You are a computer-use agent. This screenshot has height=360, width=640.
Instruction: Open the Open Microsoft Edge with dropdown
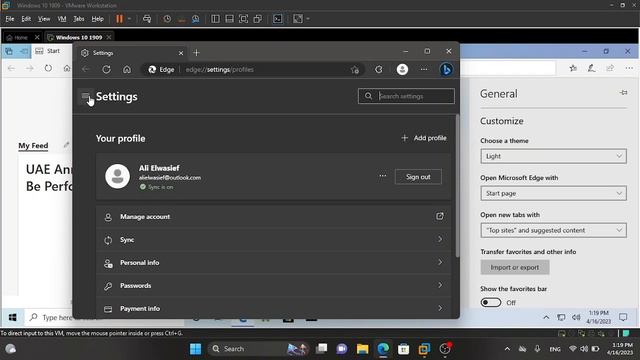point(553,193)
